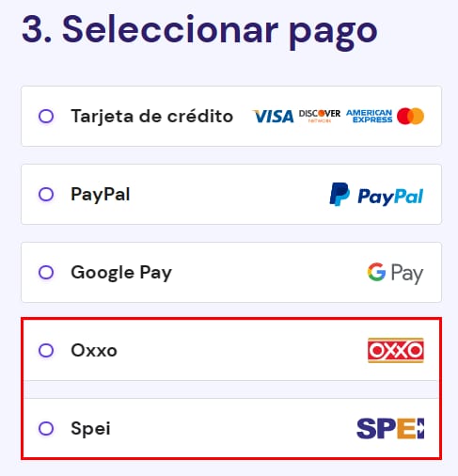The image size is (458, 476).
Task: Select the Oxxo radio button
Action: coord(46,350)
